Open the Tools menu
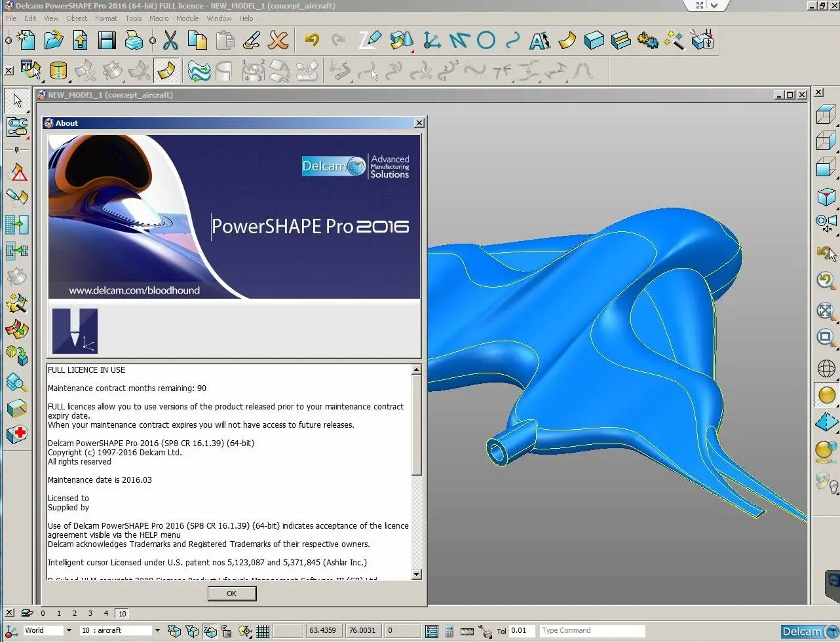840x642 pixels. [x=134, y=18]
